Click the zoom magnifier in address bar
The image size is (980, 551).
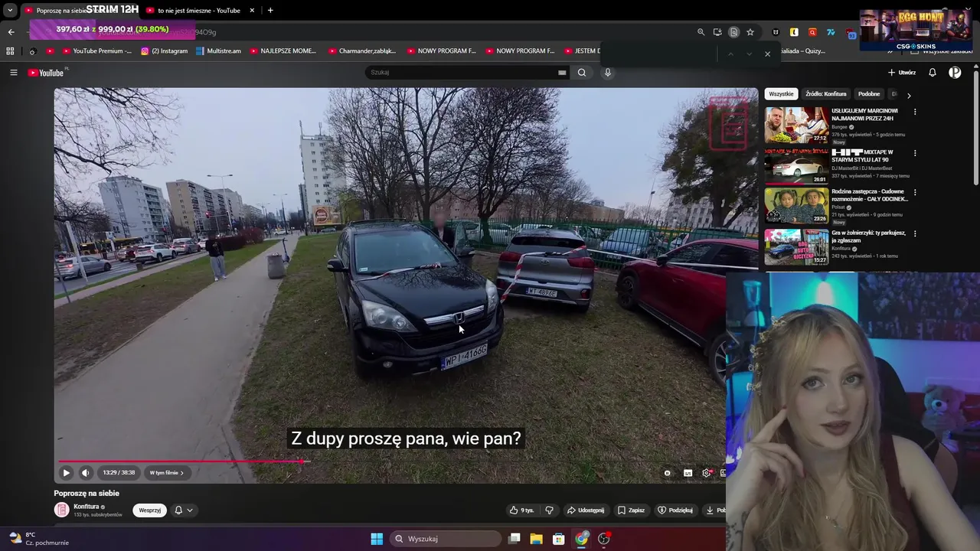701,32
